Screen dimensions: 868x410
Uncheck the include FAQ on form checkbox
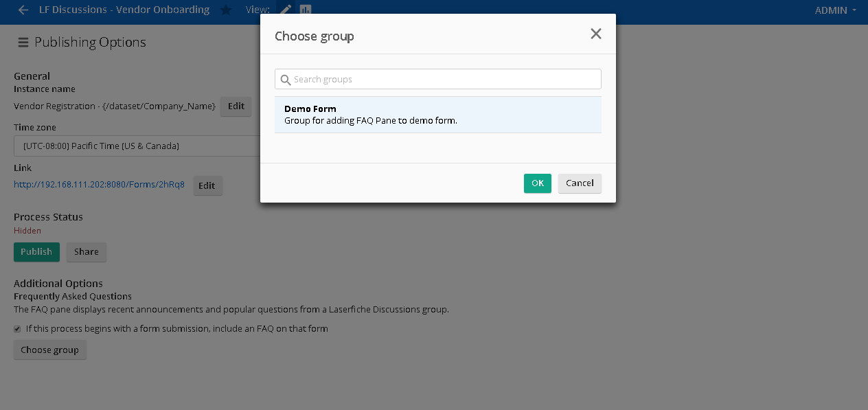point(17,329)
